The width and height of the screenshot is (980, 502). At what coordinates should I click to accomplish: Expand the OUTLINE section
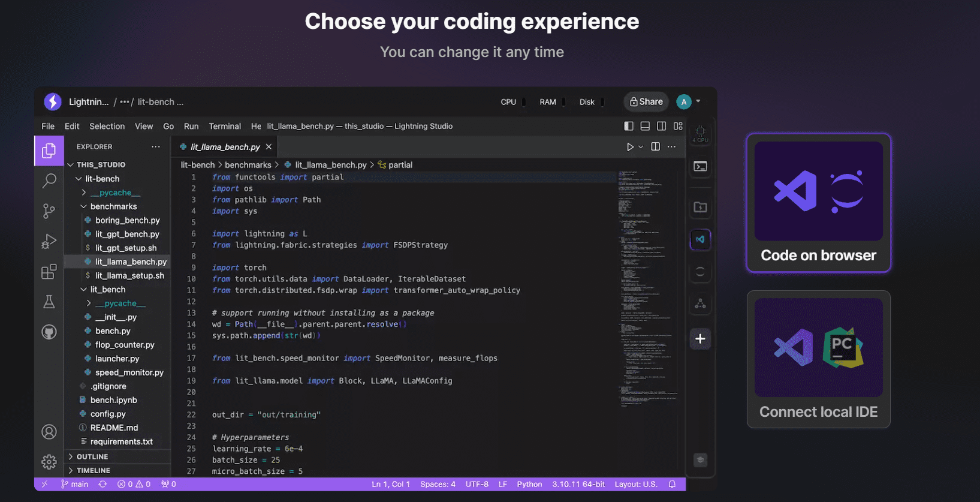pyautogui.click(x=92, y=456)
